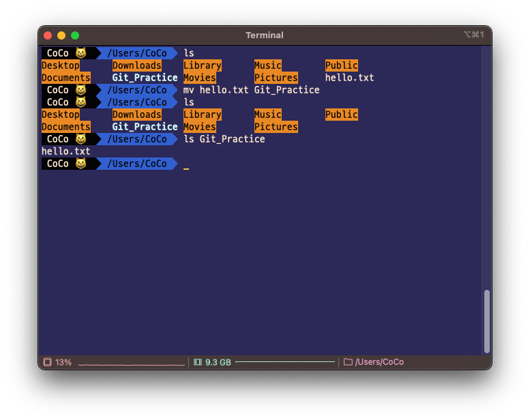Click Documents in the listing containing hello.txt
The width and height of the screenshot is (530, 420).
66,78
